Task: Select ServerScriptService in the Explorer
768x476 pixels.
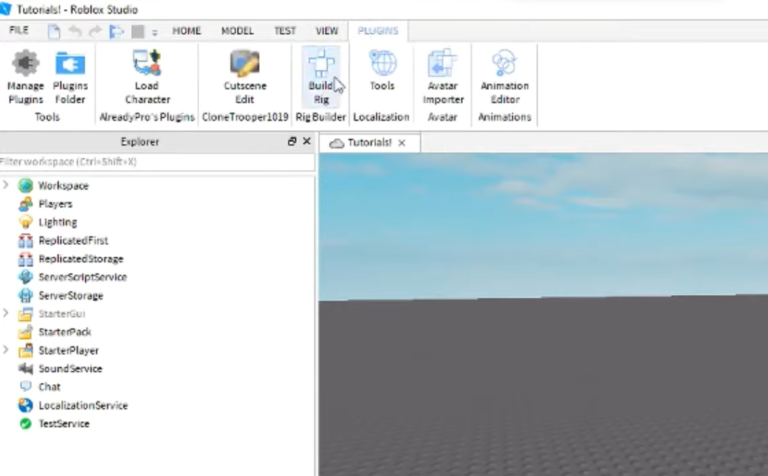Action: coord(82,277)
